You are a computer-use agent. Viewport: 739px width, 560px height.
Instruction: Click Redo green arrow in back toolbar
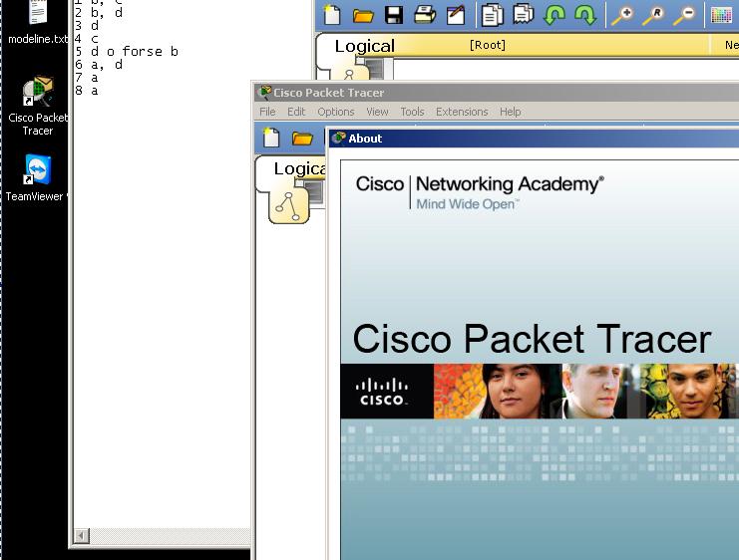(585, 15)
